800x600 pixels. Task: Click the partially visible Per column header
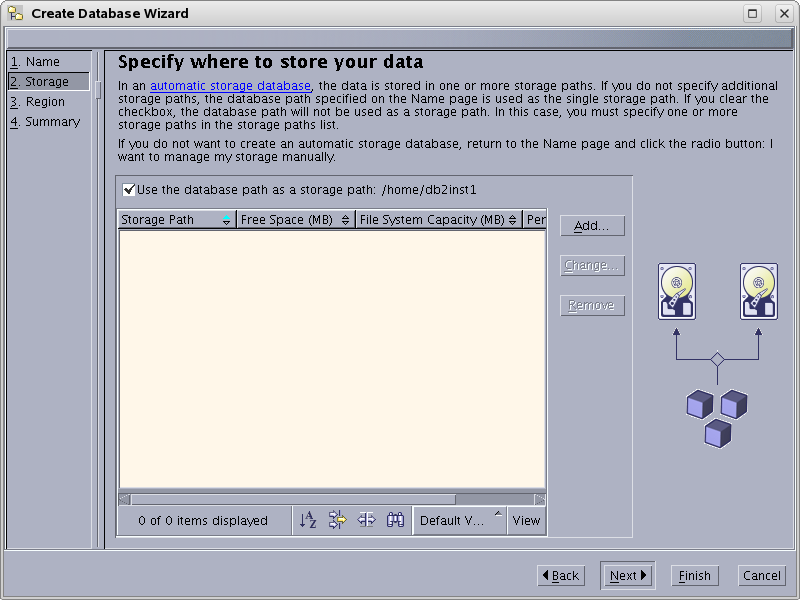pos(535,220)
